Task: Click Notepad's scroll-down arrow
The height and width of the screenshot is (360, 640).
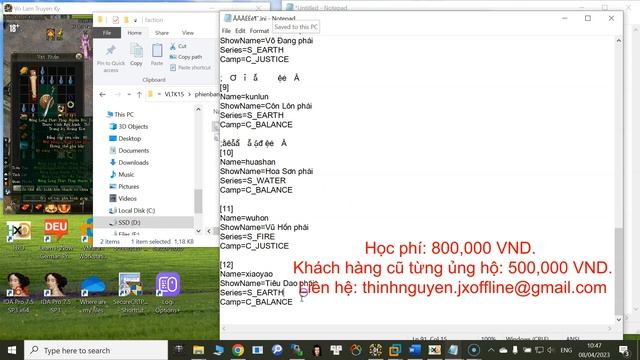Action: 619,320
